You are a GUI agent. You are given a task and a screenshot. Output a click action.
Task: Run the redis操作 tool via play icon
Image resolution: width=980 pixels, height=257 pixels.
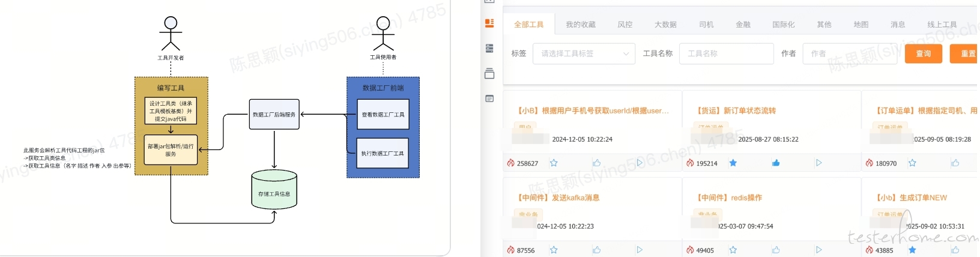click(818, 250)
